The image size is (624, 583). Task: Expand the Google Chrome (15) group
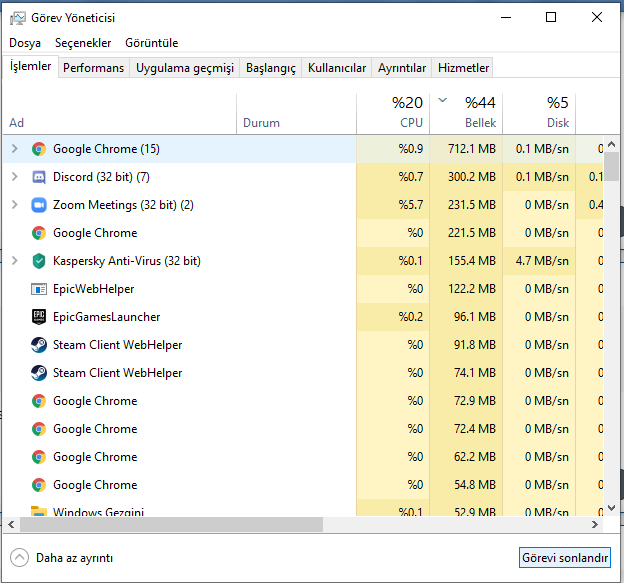(x=15, y=149)
